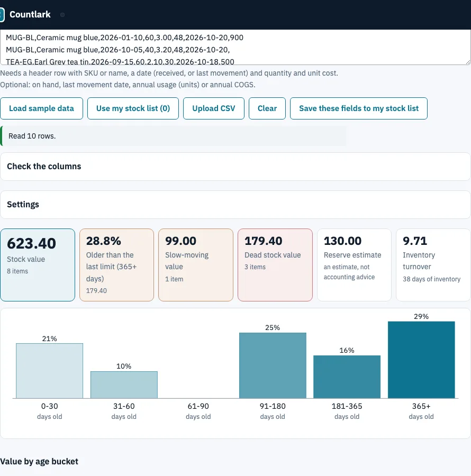Click the "25%" bar label
The height and width of the screenshot is (476, 471).
(273, 327)
